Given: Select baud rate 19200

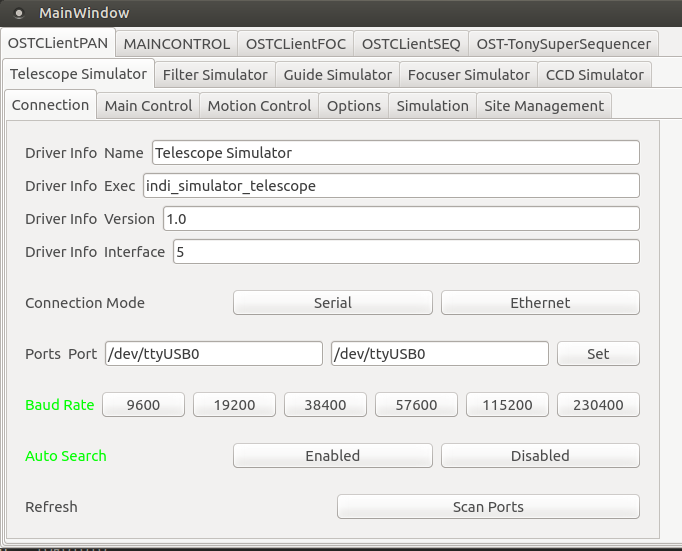Looking at the screenshot, I should coord(234,405).
